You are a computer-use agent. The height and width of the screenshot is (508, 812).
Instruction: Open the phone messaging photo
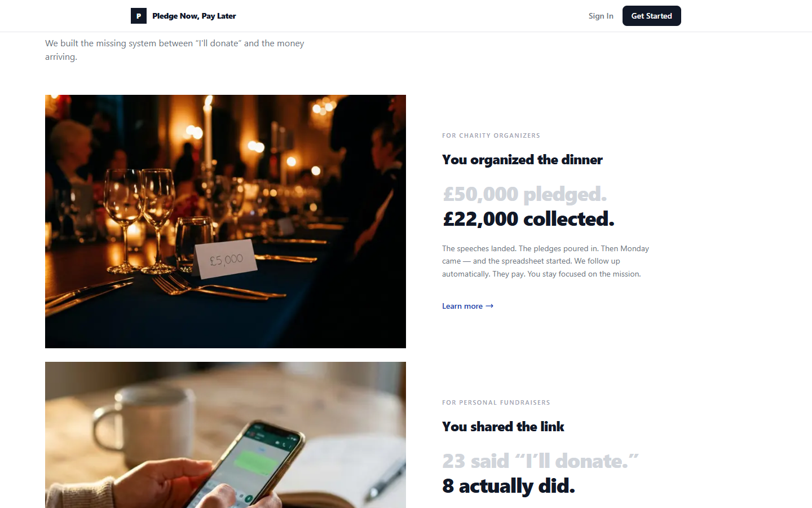pos(226,435)
